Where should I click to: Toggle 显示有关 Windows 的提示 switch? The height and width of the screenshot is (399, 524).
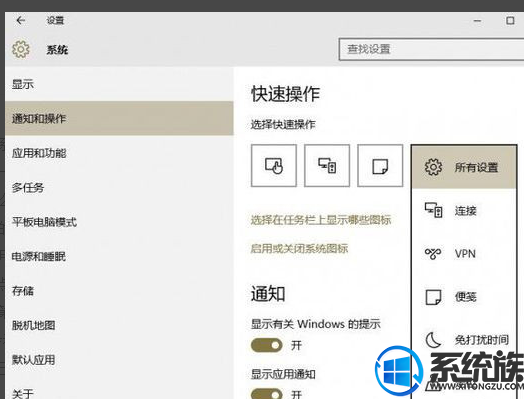[266, 345]
